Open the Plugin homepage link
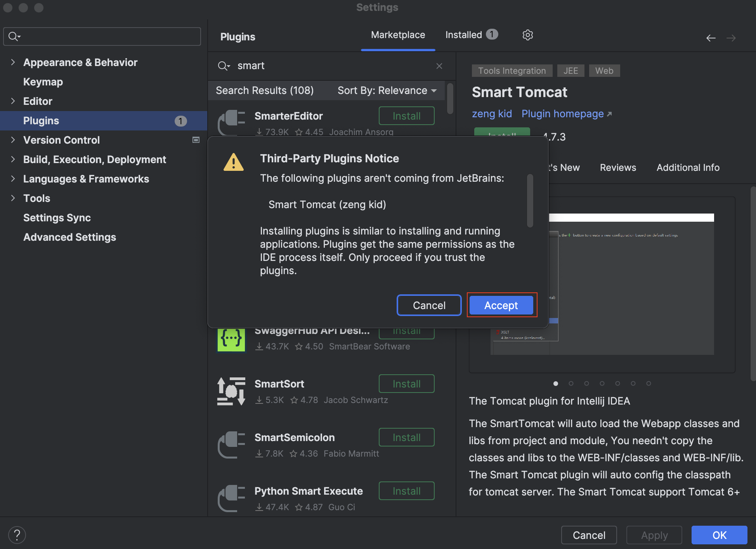The height and width of the screenshot is (549, 756). (566, 114)
